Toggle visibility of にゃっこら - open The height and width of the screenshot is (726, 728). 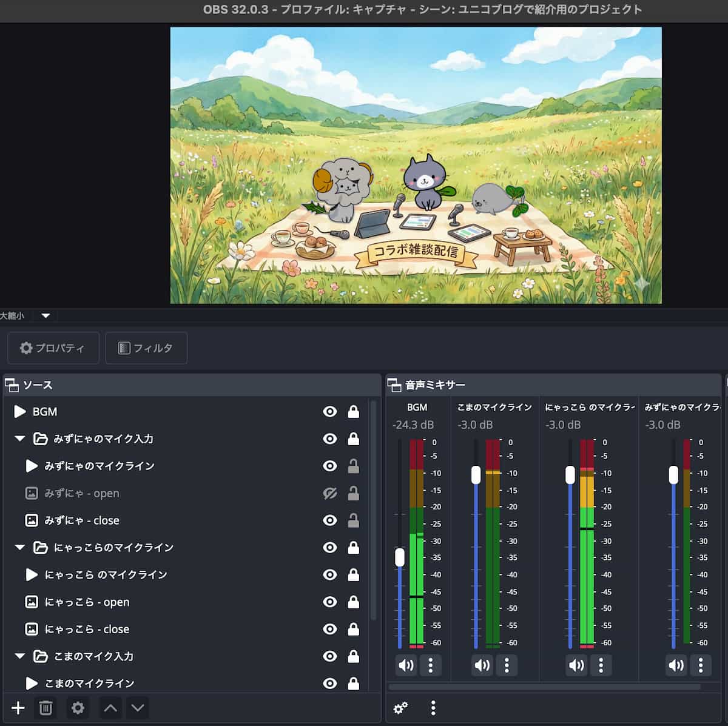(329, 602)
